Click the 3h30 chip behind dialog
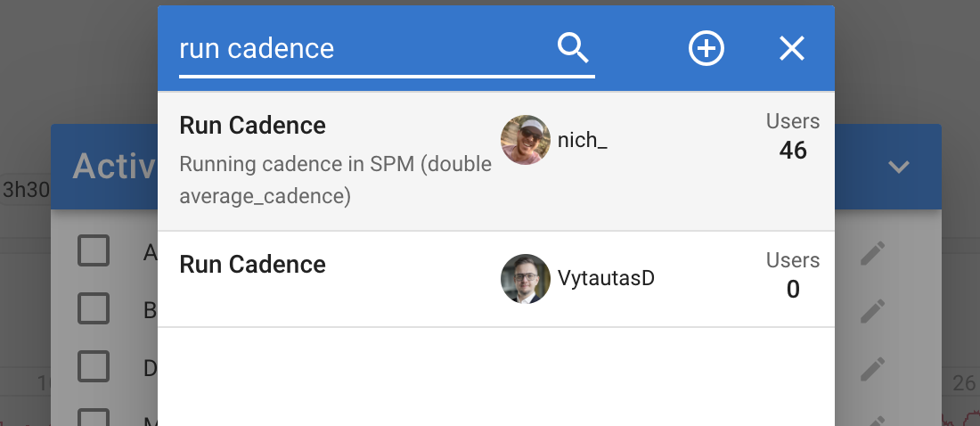Screen dimensions: 980x426 coord(26,190)
